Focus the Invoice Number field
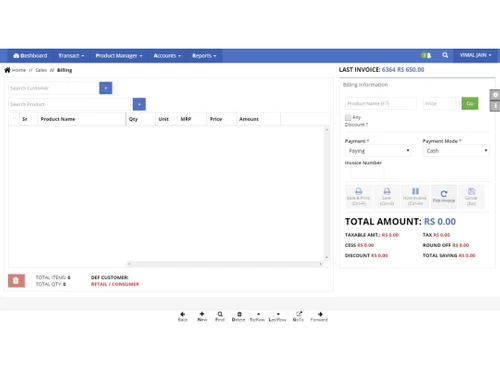500x375 pixels. [367, 173]
